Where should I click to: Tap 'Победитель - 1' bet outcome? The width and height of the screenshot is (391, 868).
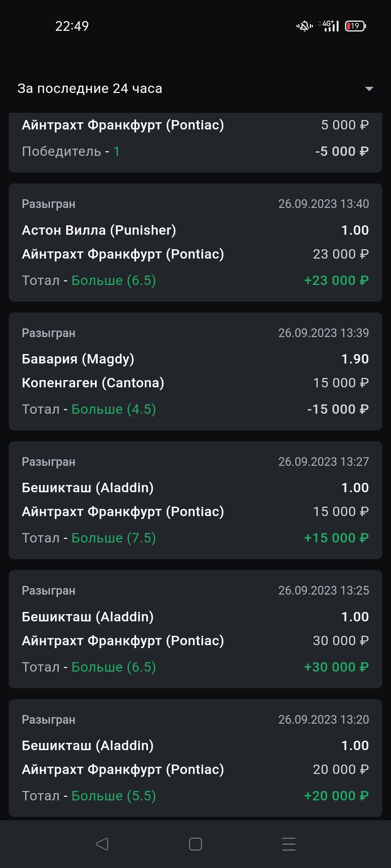(x=71, y=151)
